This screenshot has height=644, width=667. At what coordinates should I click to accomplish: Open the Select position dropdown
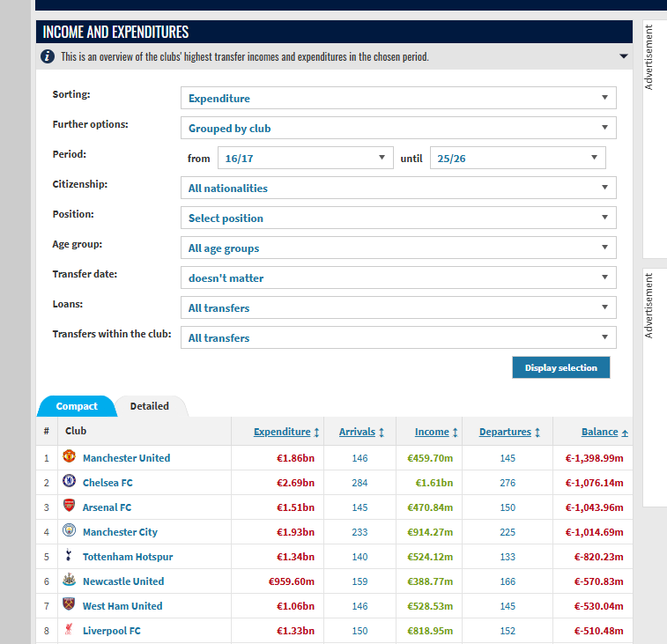tap(398, 218)
